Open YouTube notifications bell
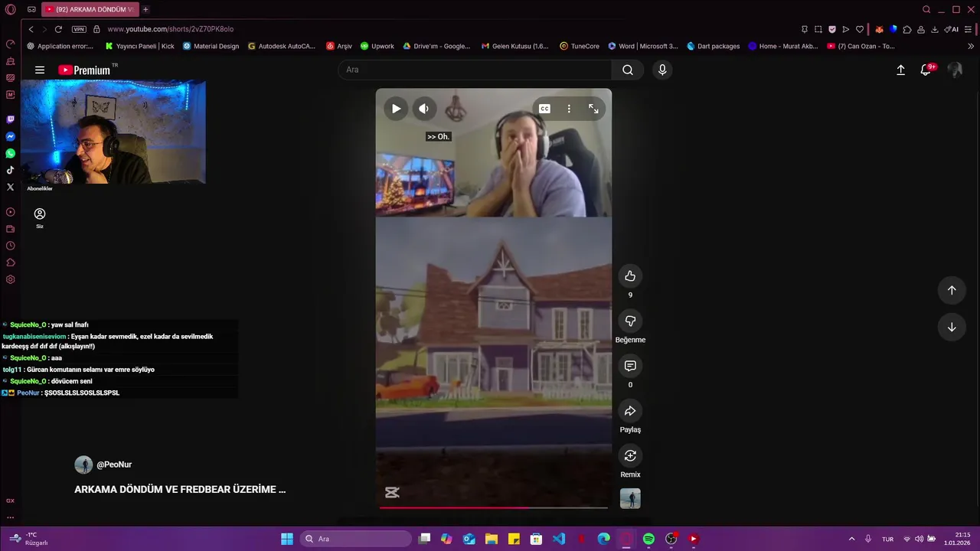Viewport: 980px width, 551px height. pyautogui.click(x=926, y=70)
